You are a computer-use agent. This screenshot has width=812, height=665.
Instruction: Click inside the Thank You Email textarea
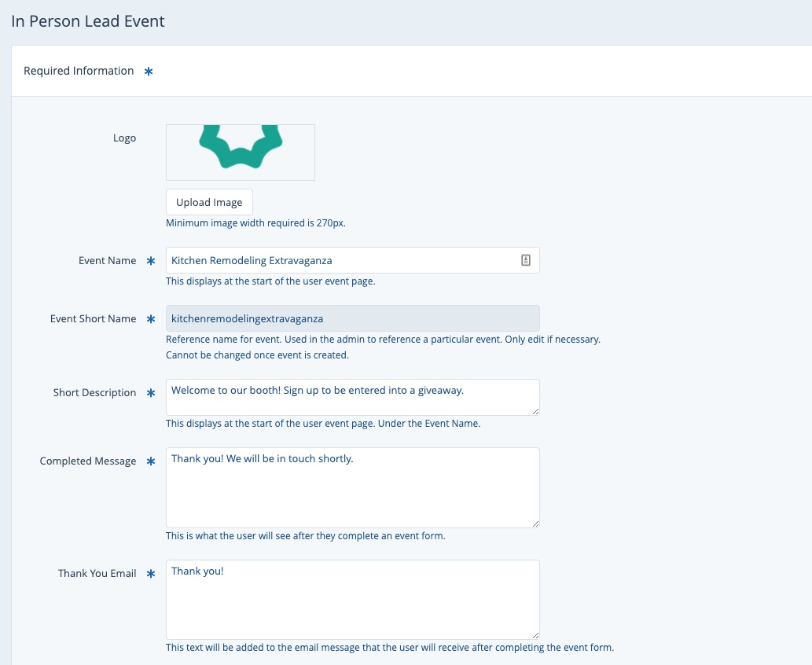352,599
